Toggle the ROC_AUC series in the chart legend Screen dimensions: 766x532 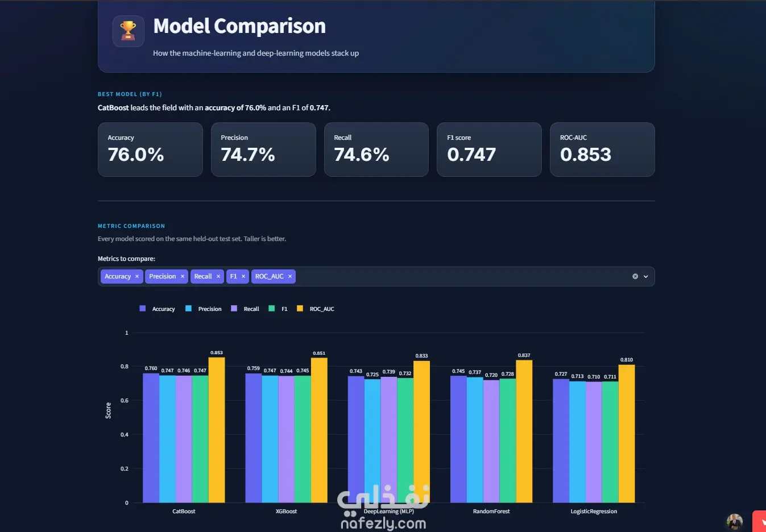[x=316, y=309]
